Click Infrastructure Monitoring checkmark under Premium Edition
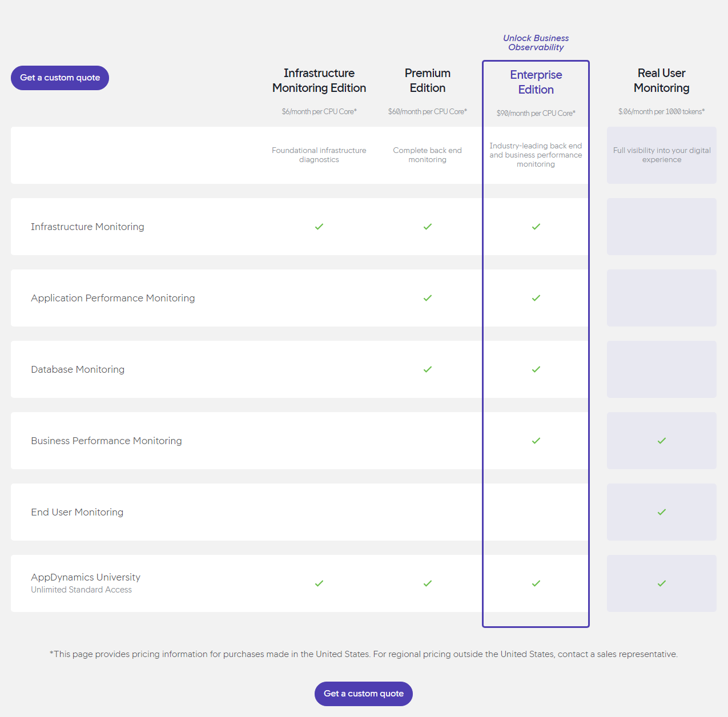The width and height of the screenshot is (728, 717). click(428, 227)
